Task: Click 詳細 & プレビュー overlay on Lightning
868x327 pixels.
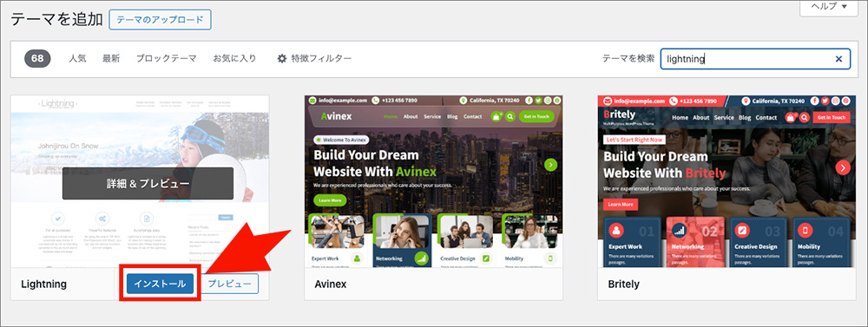Action: pyautogui.click(x=148, y=183)
